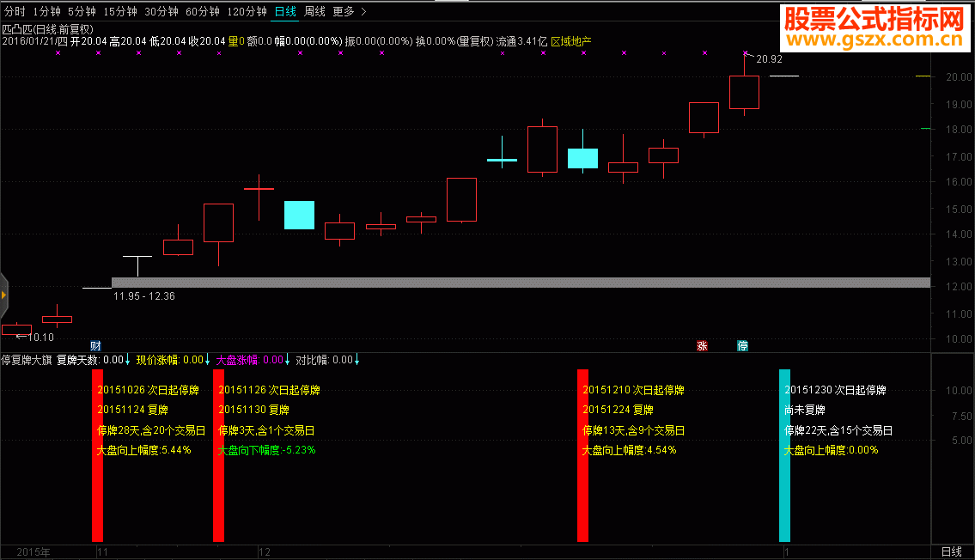Click the 20151224 复牌 label
Image resolution: width=975 pixels, height=560 pixels.
pos(618,410)
